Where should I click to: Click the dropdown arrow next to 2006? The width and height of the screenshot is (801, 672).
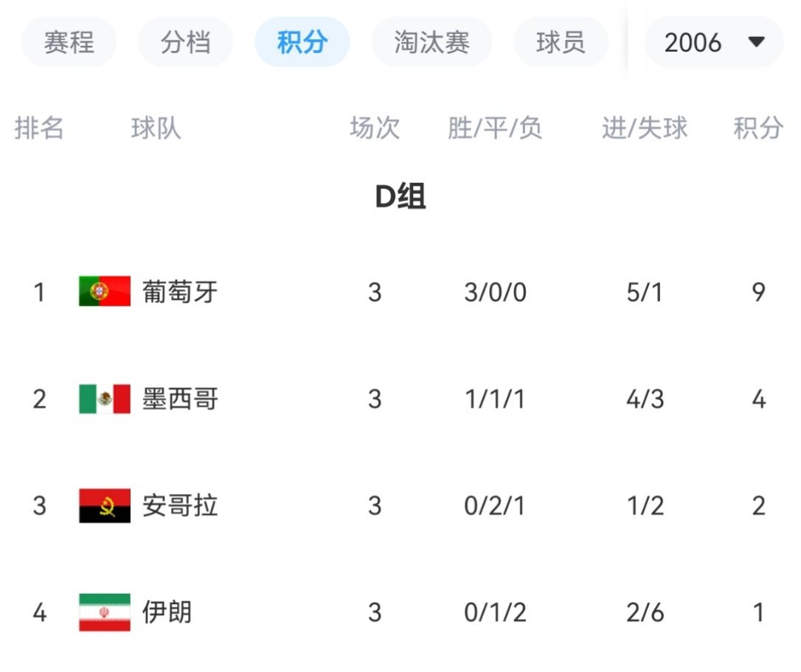[x=756, y=42]
